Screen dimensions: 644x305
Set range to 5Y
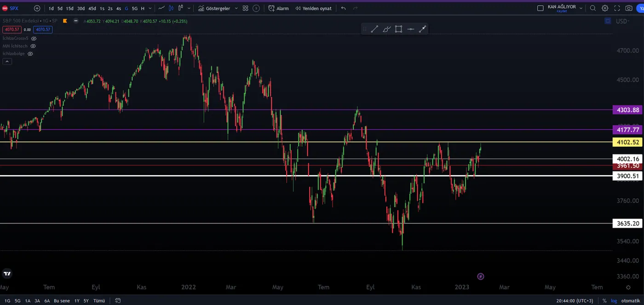point(86,301)
